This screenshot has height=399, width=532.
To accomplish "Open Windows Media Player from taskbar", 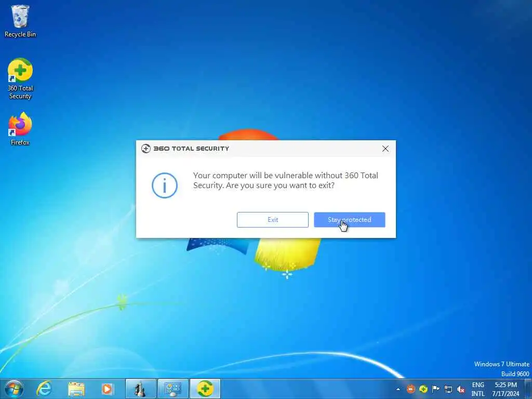I will (108, 389).
